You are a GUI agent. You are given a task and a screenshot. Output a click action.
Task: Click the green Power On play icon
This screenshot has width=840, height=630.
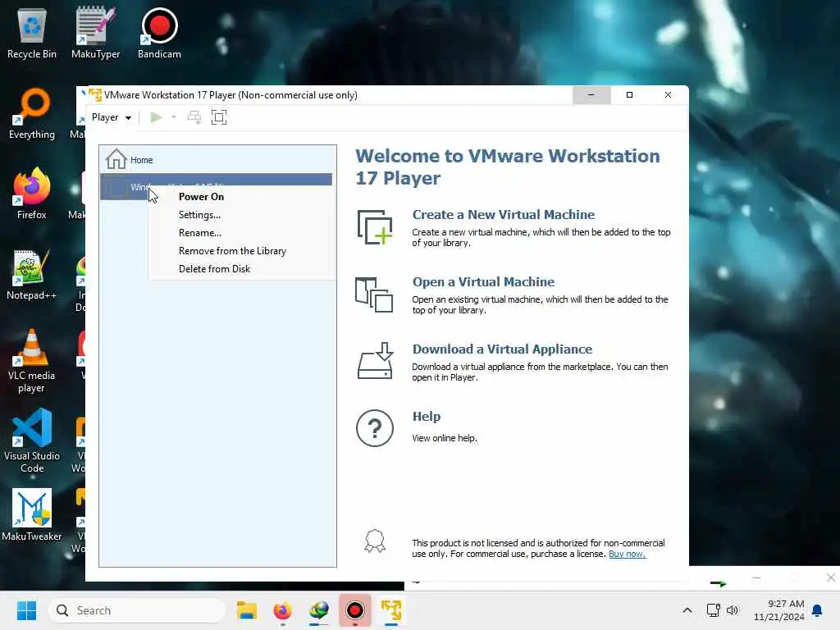pyautogui.click(x=156, y=117)
